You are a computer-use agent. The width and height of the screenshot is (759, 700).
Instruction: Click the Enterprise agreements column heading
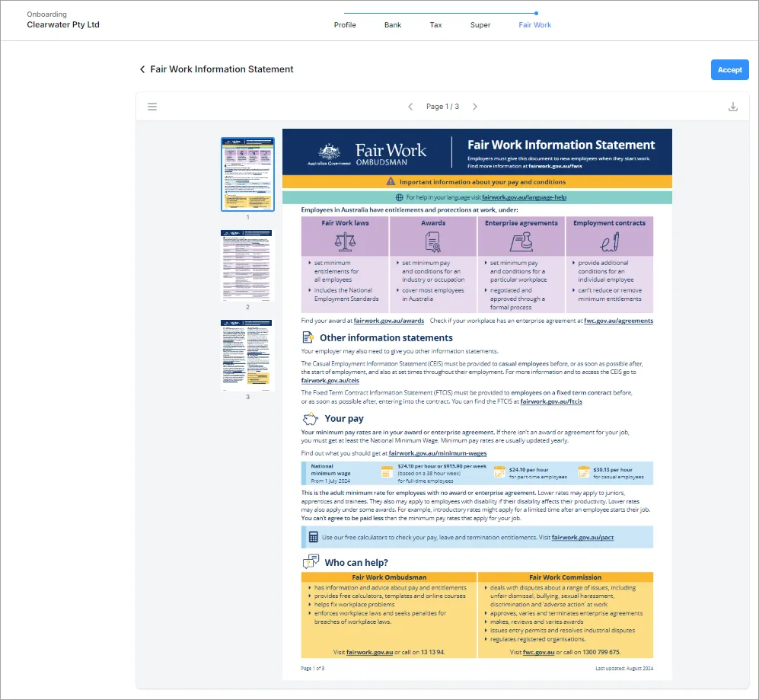tap(521, 223)
